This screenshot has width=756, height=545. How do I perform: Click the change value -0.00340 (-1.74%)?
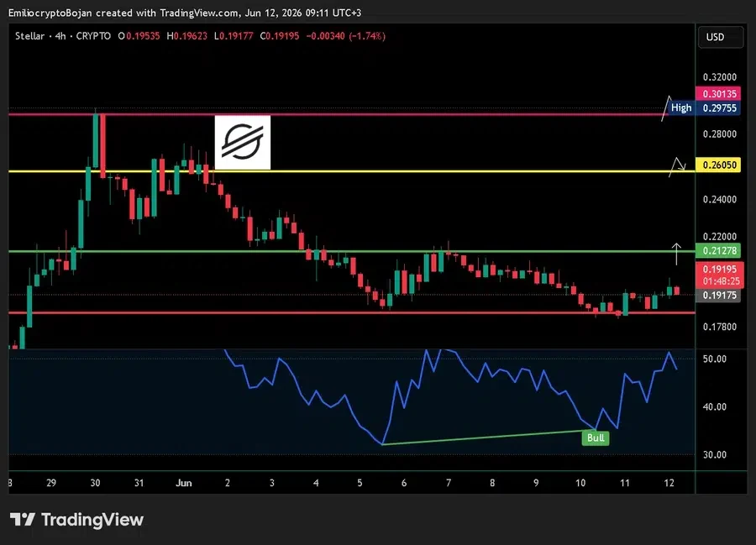point(346,36)
